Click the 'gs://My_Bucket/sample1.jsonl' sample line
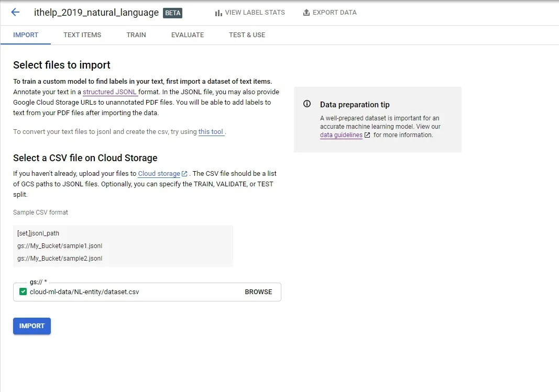Image resolution: width=559 pixels, height=392 pixels. coord(60,246)
